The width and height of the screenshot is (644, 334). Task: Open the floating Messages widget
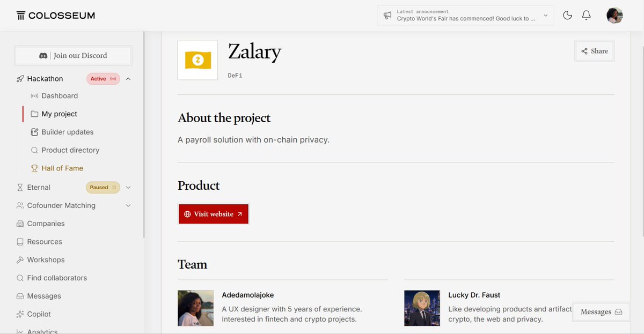click(x=602, y=312)
